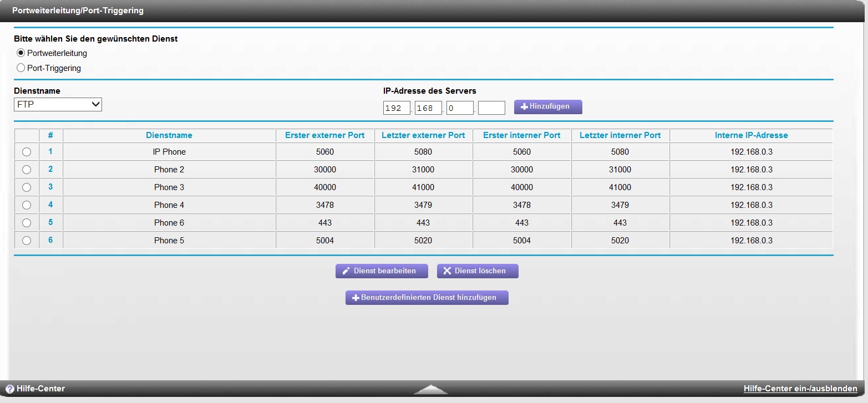The image size is (868, 403).
Task: Open the Dienstname FTP dropdown
Action: coord(58,104)
